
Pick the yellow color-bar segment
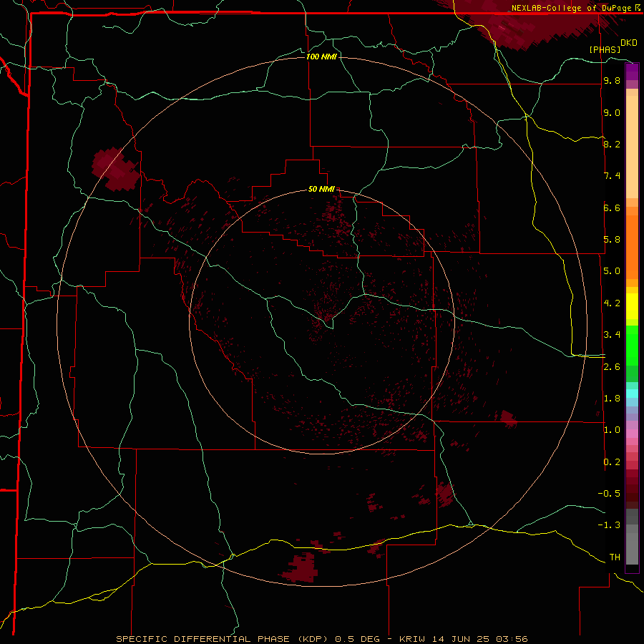pos(632,306)
